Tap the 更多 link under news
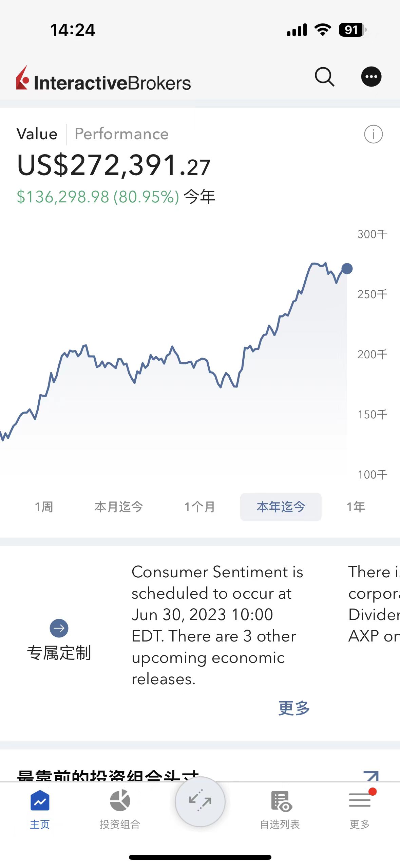Image resolution: width=400 pixels, height=868 pixels. pos(294,708)
